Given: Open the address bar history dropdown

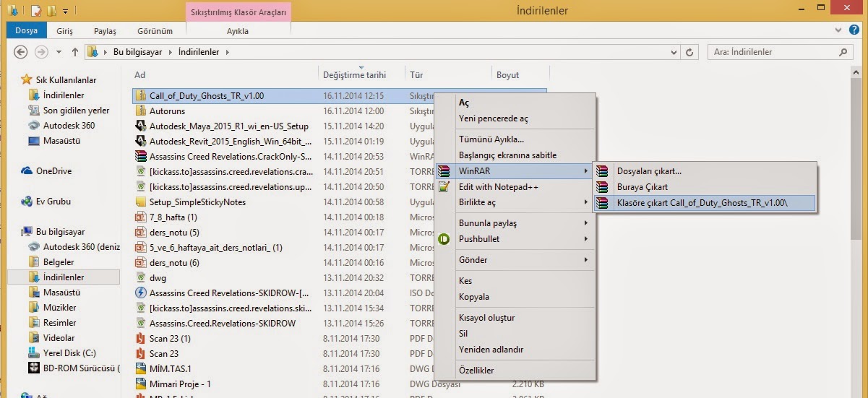Looking at the screenshot, I should click(x=674, y=52).
